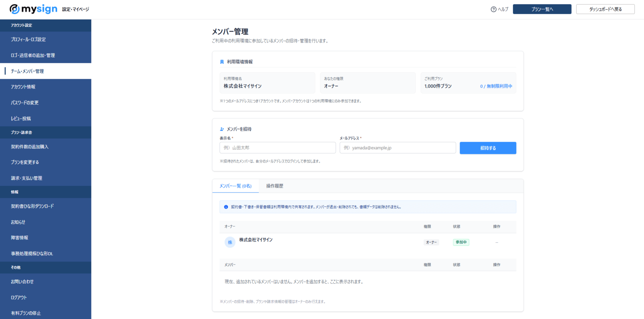Click 株式会社マイサイン under 利用環境名
644x319 pixels.
coord(243,86)
